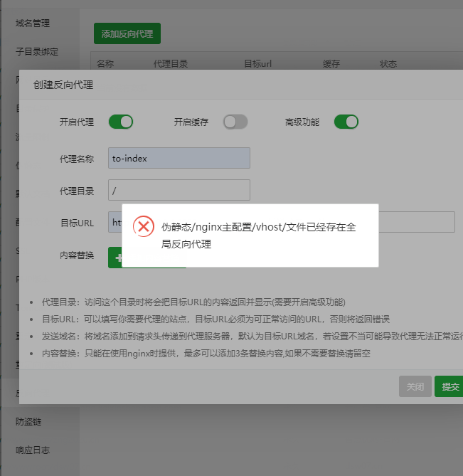Screen dimensions: 463x476
Task: Click the 代理名称 field containing to-index
Action: (x=179, y=158)
